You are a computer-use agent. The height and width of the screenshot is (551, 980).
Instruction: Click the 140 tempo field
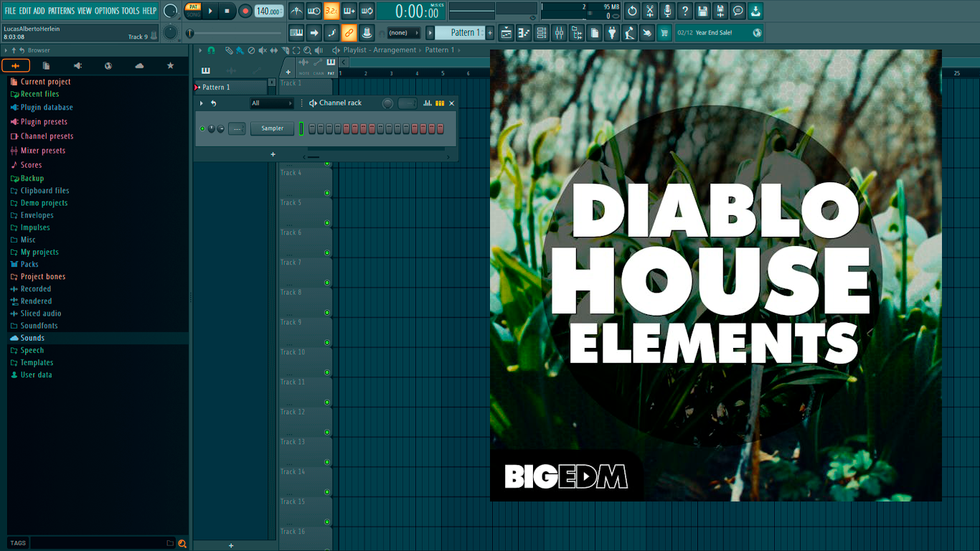269,11
